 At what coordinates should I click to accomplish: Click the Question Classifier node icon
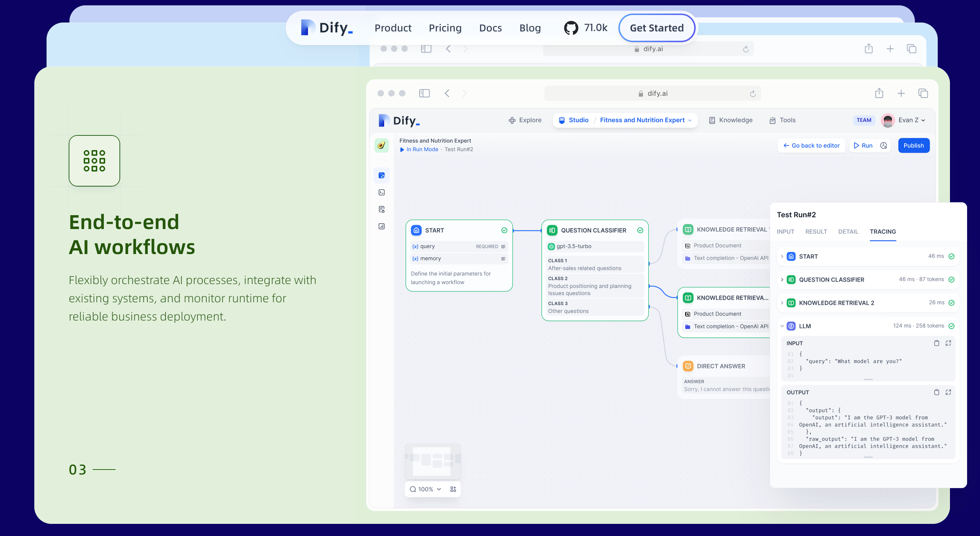click(x=552, y=230)
